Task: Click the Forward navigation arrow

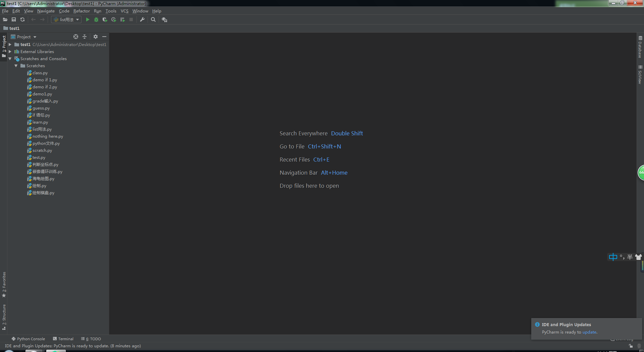Action: [x=42, y=20]
